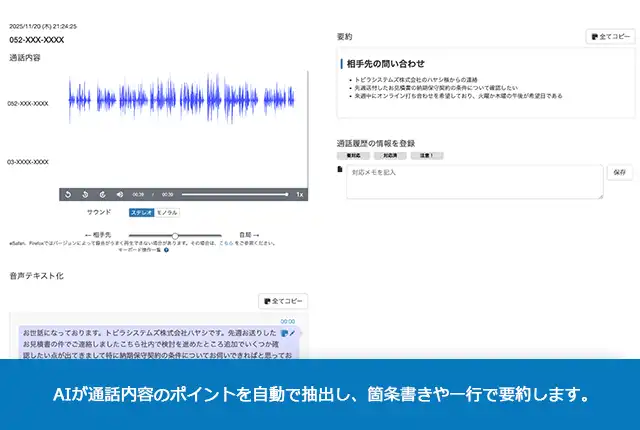Click the edit pencil icon on transcript message
Image resolution: width=640 pixels, height=430 pixels.
coord(292,332)
